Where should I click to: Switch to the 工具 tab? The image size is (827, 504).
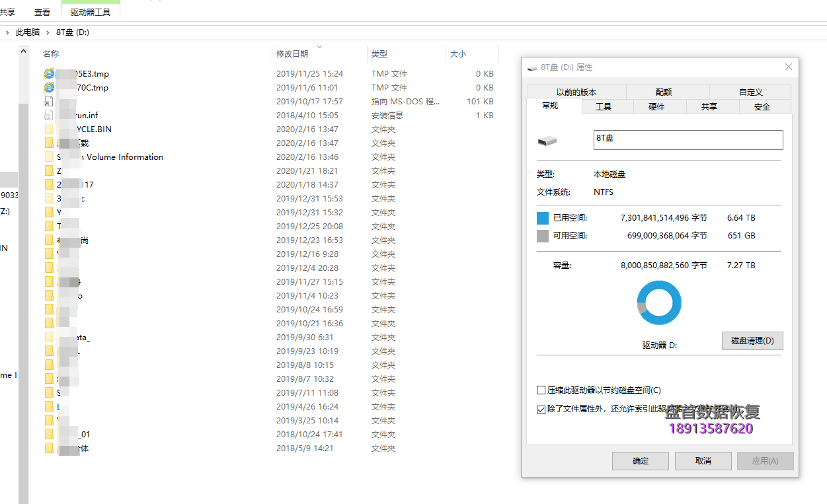[x=604, y=107]
